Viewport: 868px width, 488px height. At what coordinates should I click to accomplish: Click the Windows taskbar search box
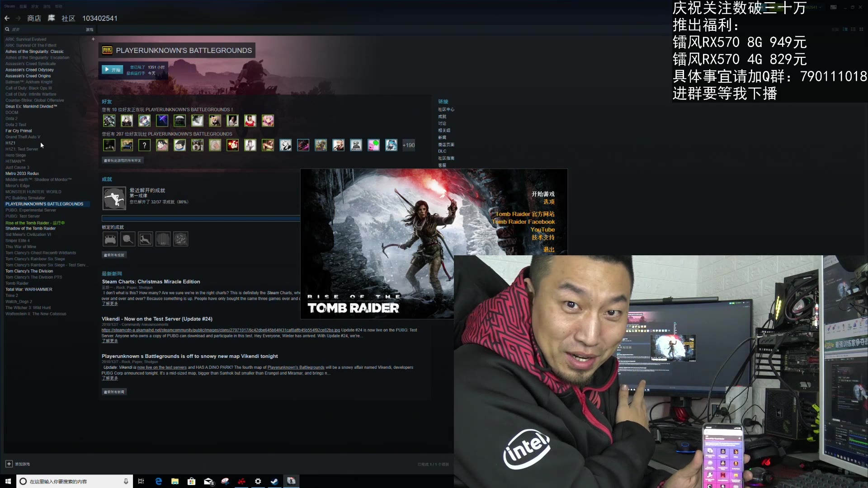[75, 481]
